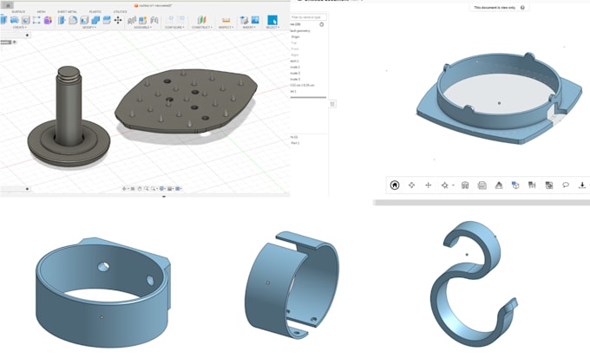
Task: Select Part 1 in the parts list
Action: point(295,143)
